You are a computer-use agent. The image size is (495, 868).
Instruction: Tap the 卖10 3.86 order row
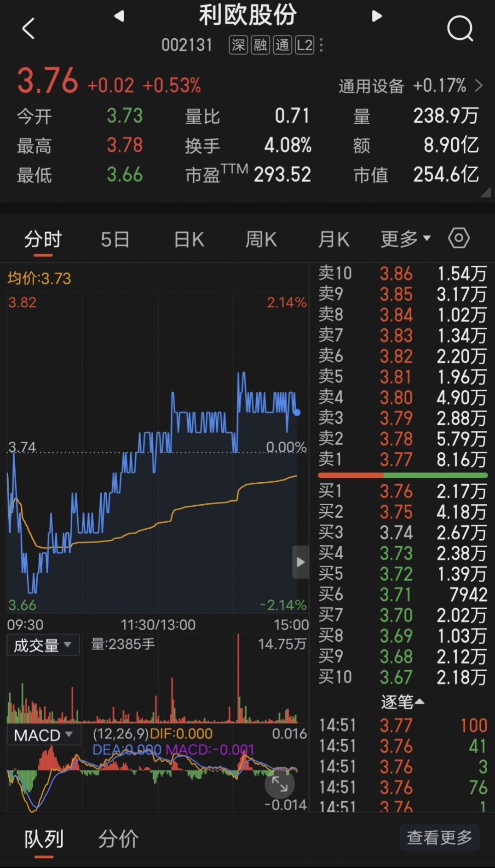click(403, 274)
